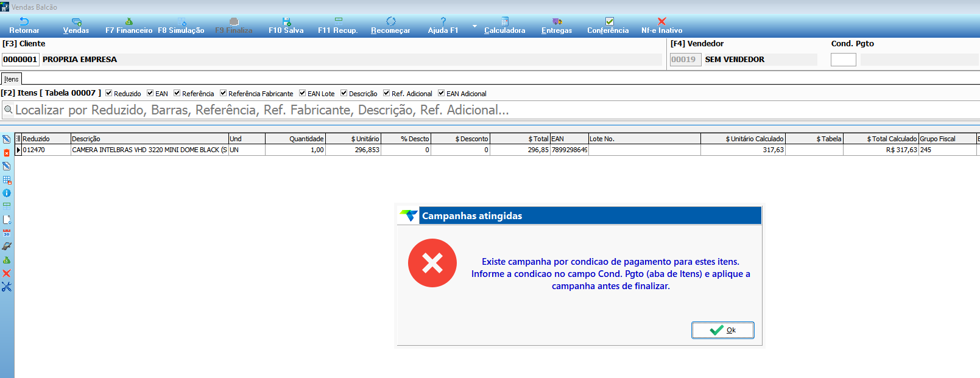Uncheck the EAN Adicional checkbox
This screenshot has height=378, width=980.
click(442, 93)
